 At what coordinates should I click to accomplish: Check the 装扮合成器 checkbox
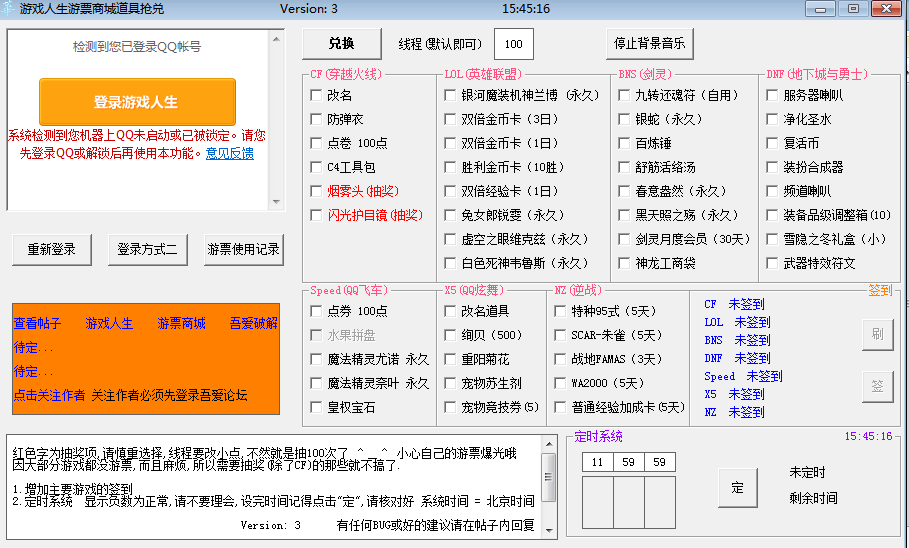tap(772, 167)
